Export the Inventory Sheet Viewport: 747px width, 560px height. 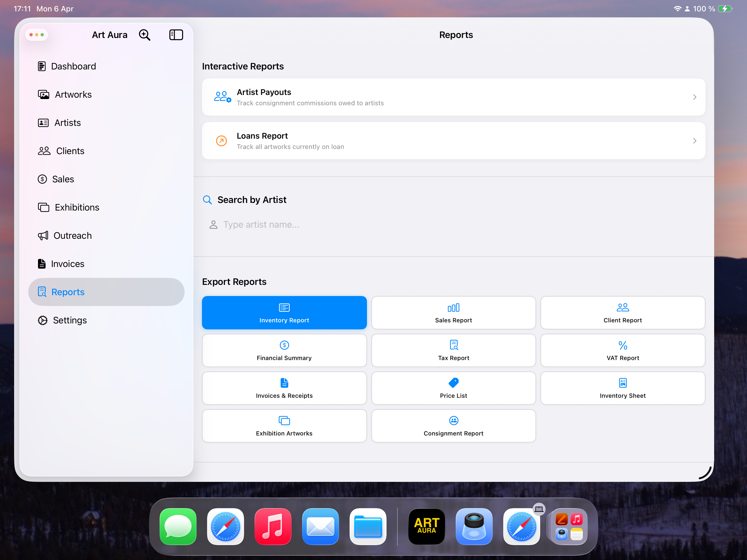click(622, 388)
